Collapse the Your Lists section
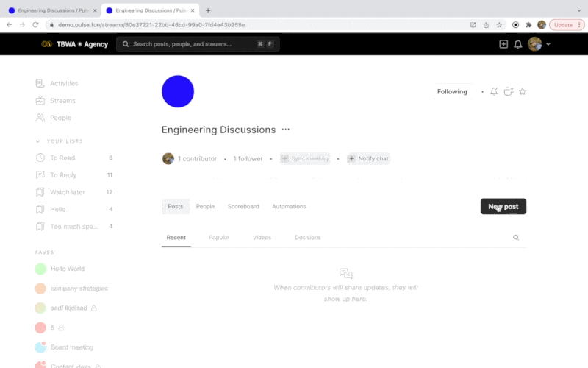The height and width of the screenshot is (368, 588). tap(38, 141)
